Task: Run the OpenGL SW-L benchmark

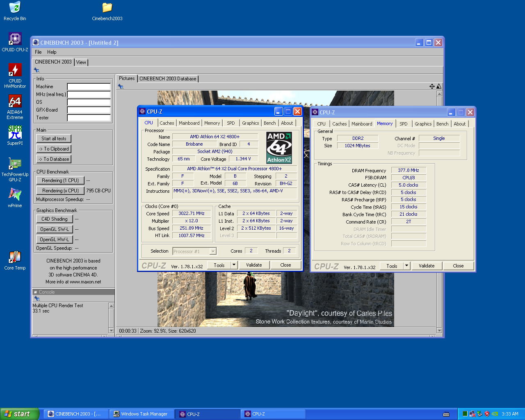Action: tap(55, 229)
